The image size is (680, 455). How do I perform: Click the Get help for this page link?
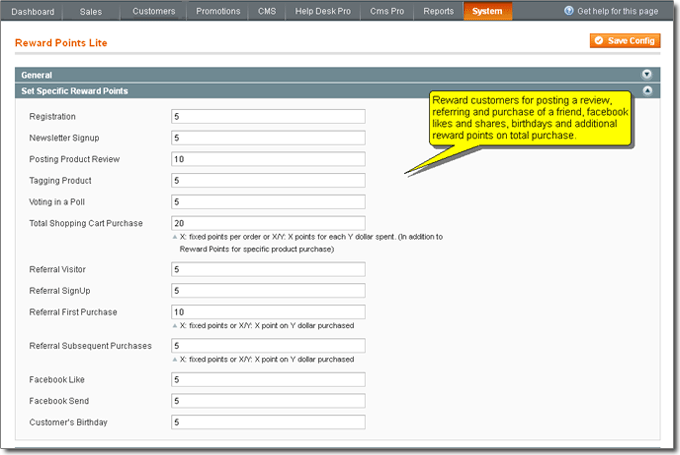(x=618, y=11)
